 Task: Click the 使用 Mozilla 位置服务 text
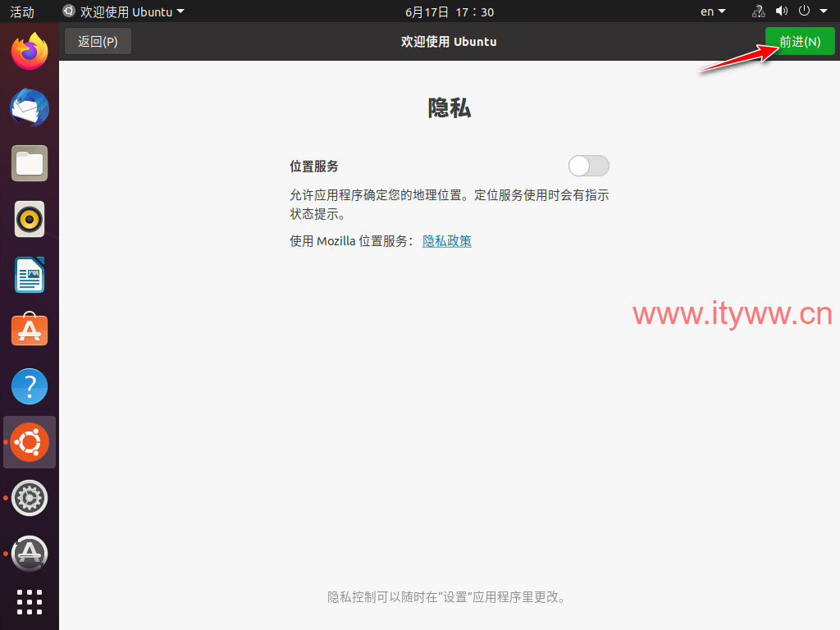351,241
